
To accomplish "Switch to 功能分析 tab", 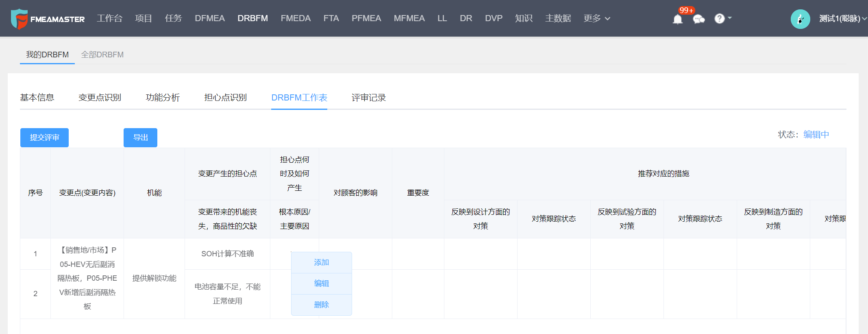I will [163, 98].
